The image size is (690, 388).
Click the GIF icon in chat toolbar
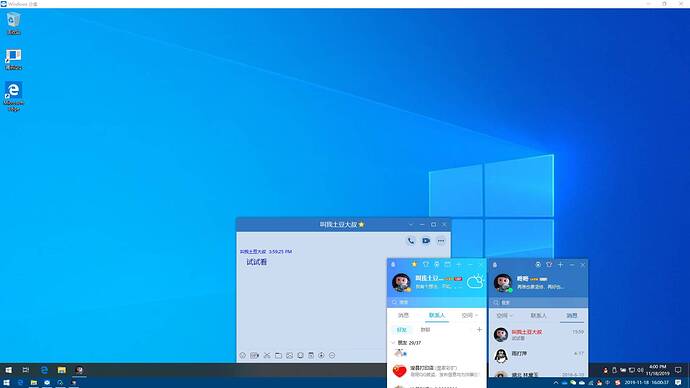point(254,355)
